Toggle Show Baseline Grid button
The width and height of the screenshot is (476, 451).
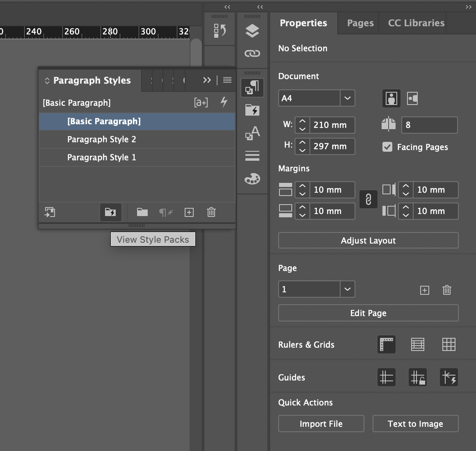[x=418, y=344]
